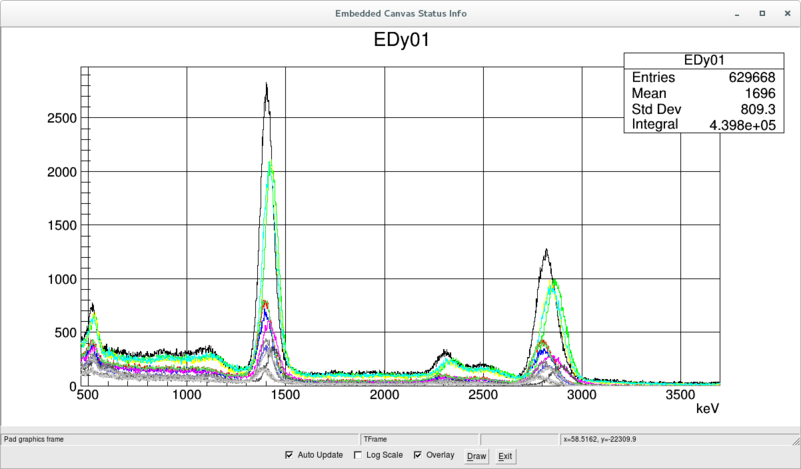The image size is (801, 469).
Task: Click the black peak top near 2800 keV
Action: [x=547, y=250]
